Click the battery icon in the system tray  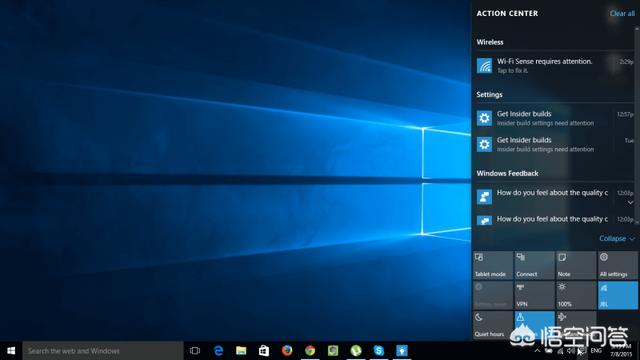pyautogui.click(x=549, y=351)
